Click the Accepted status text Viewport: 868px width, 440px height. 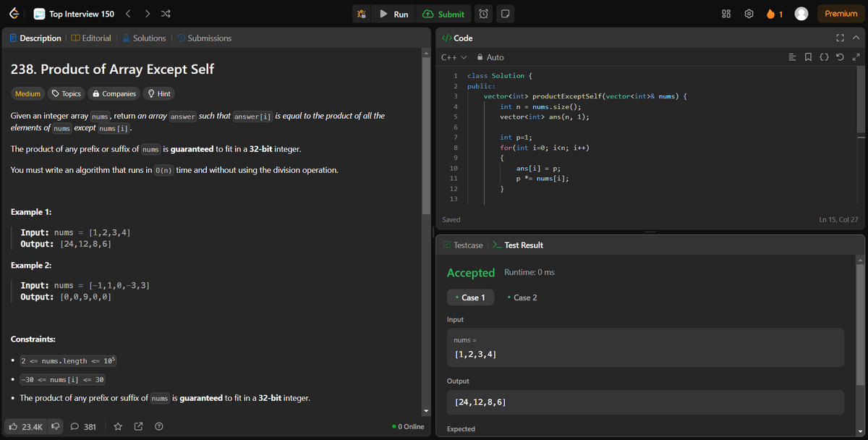pyautogui.click(x=471, y=273)
